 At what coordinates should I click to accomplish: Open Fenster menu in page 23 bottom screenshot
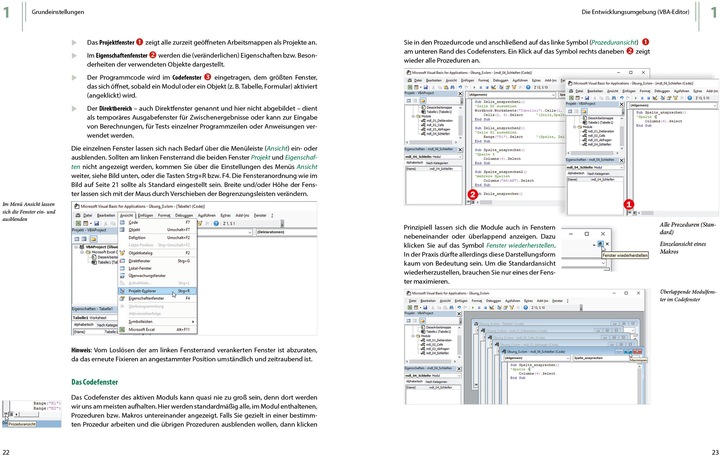point(557,301)
